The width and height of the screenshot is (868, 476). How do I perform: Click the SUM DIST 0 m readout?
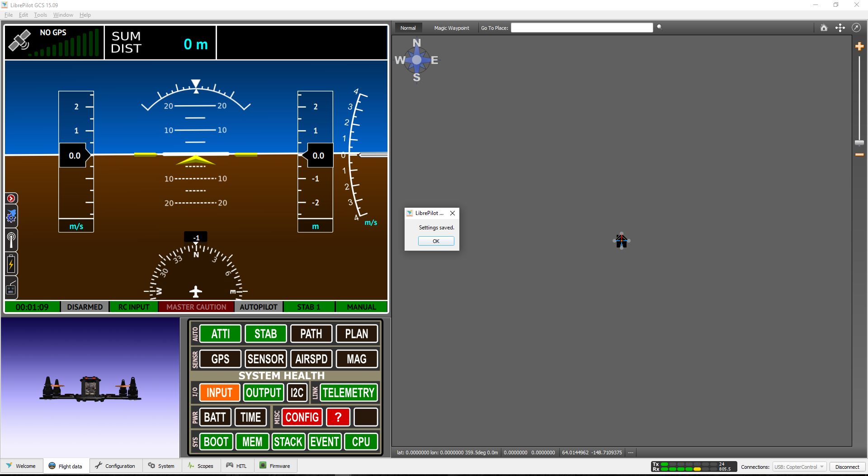coord(160,42)
